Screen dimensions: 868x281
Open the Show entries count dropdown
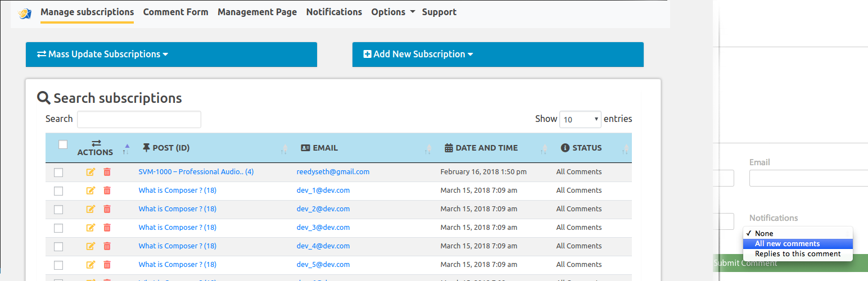point(580,119)
